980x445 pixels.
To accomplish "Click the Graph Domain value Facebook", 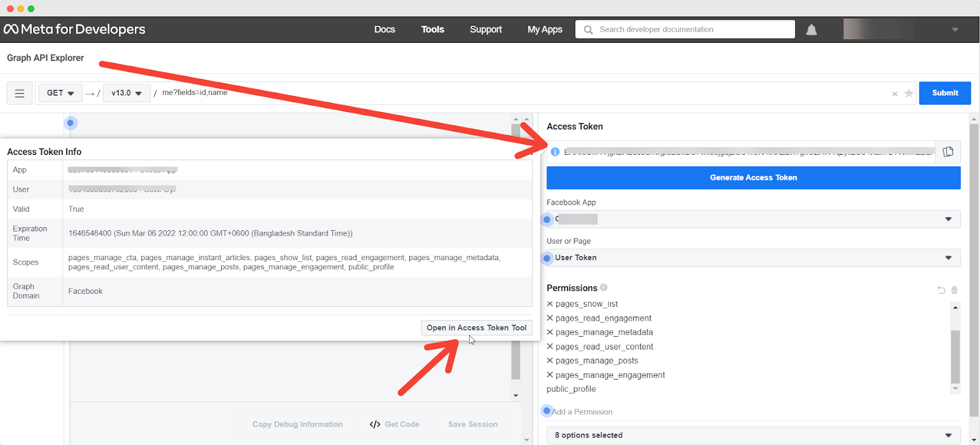I will (85, 291).
